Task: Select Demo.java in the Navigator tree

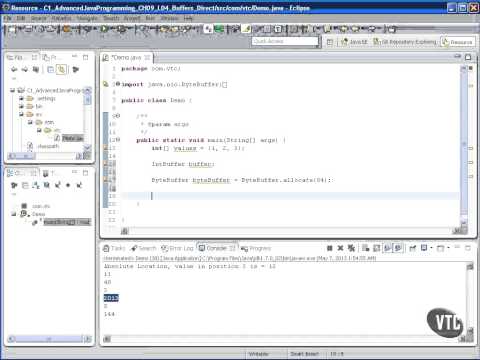Action: (x=69, y=138)
